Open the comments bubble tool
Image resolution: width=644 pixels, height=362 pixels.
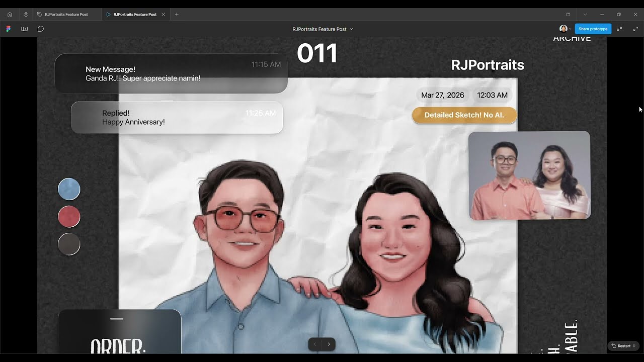41,29
